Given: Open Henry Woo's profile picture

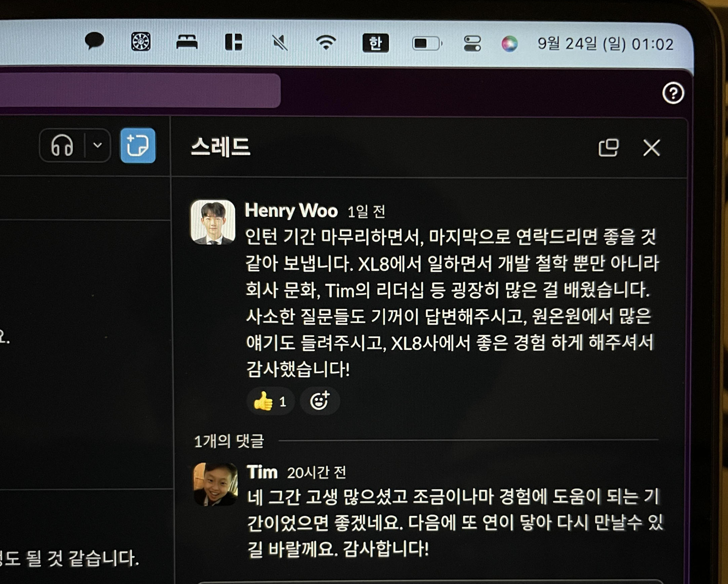Looking at the screenshot, I should [213, 222].
